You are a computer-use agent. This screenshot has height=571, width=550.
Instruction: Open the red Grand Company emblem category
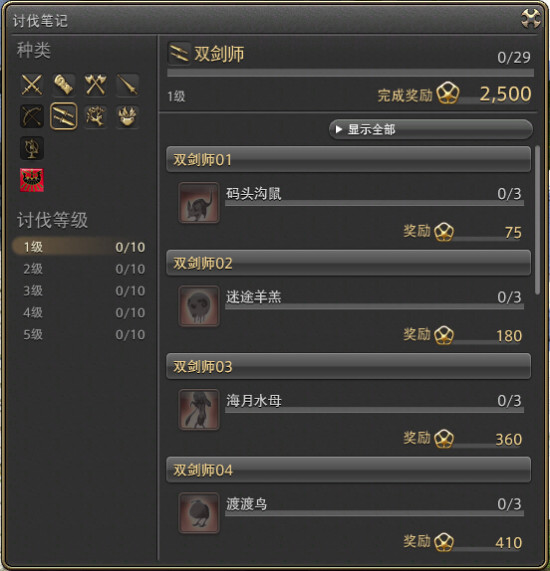[x=32, y=180]
